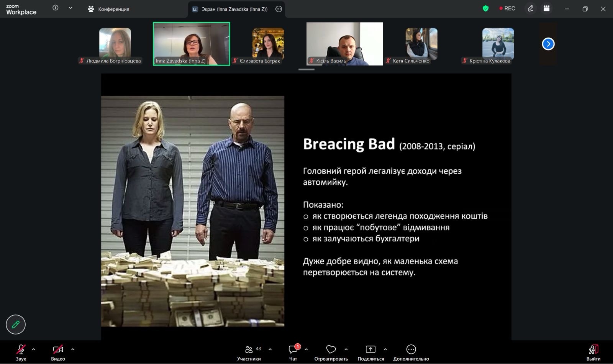Switch to the Конференция tab
The height and width of the screenshot is (364, 613).
tap(109, 9)
